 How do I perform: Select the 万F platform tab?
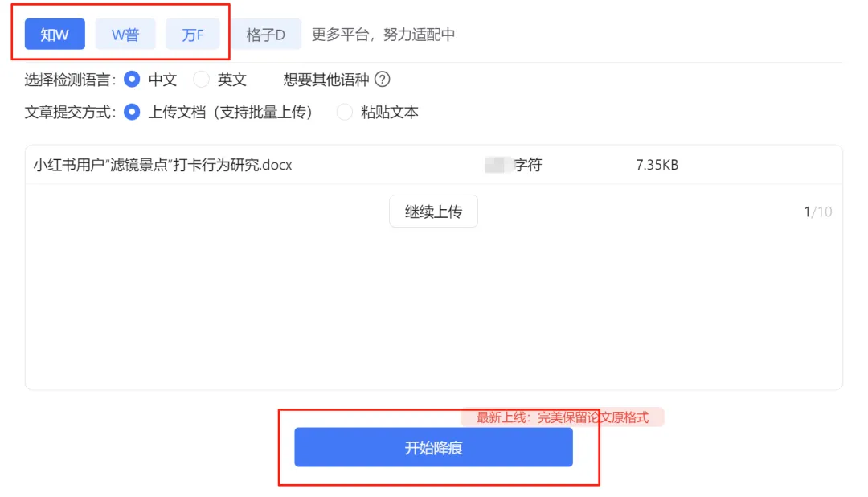tap(193, 35)
